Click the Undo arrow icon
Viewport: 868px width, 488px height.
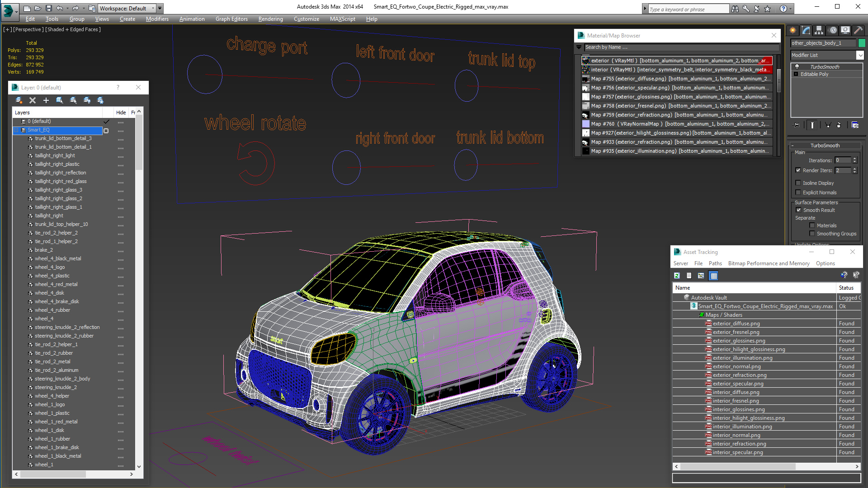(59, 8)
